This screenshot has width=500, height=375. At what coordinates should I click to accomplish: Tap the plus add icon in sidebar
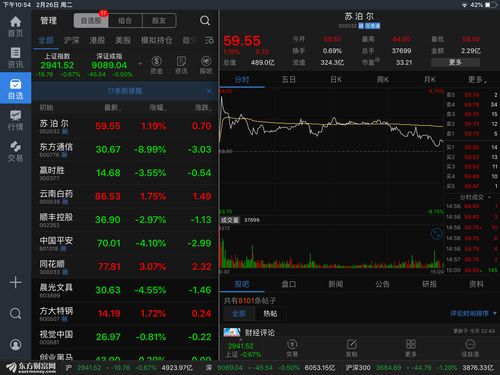click(x=15, y=282)
